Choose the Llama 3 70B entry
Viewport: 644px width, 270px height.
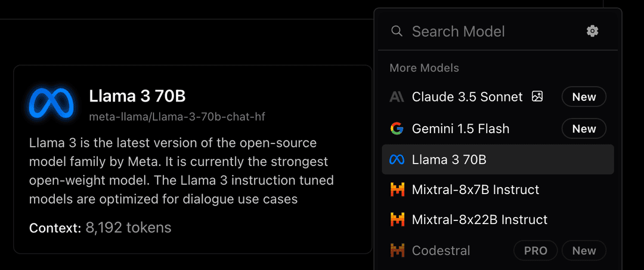pyautogui.click(x=498, y=159)
